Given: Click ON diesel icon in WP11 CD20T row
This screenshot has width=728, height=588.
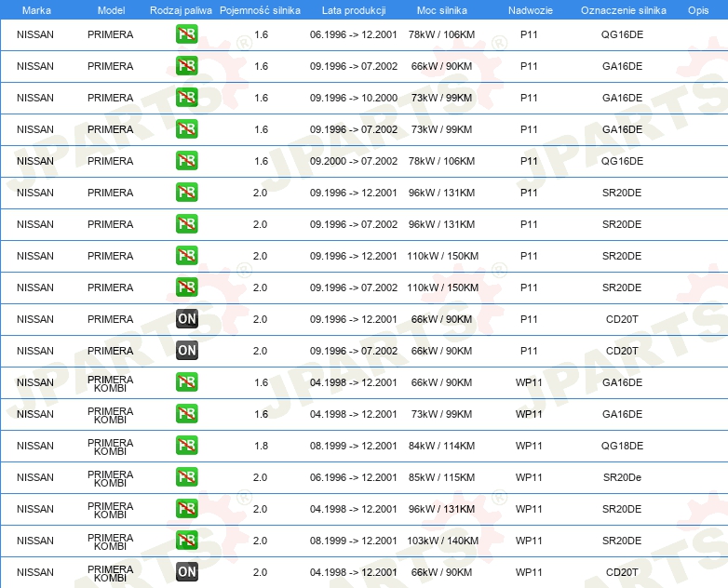Looking at the screenshot, I should (x=186, y=572).
